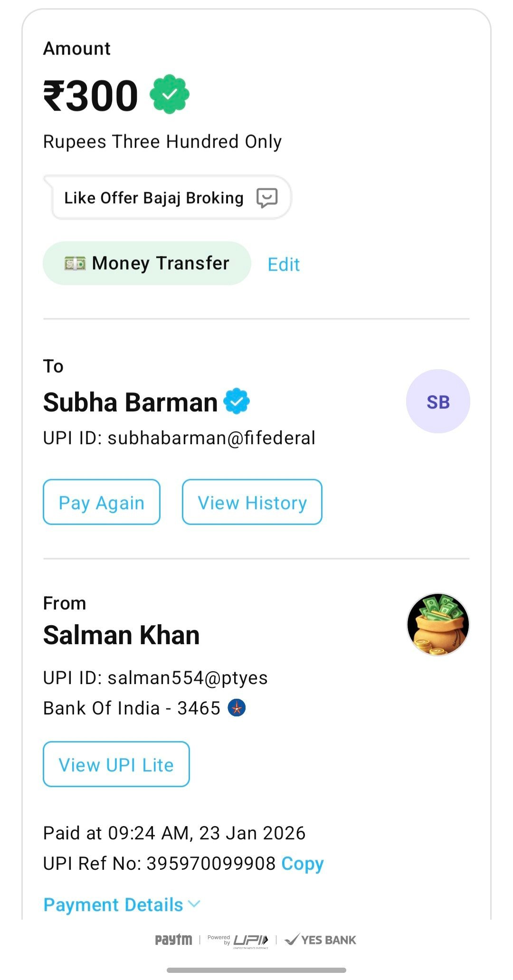Open the SB avatar circle
The image size is (513, 980).
tap(437, 401)
